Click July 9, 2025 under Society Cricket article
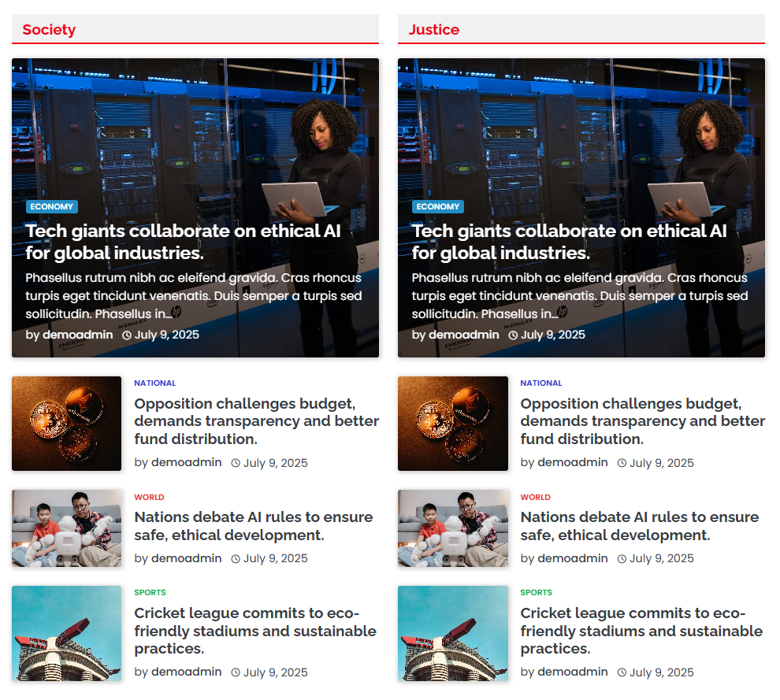Viewport: 780px width, 700px height. click(x=276, y=672)
